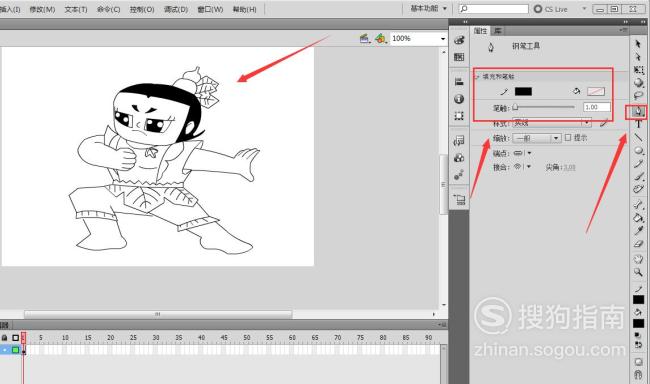Select the Lasso tool
650x384 pixels.
638,96
